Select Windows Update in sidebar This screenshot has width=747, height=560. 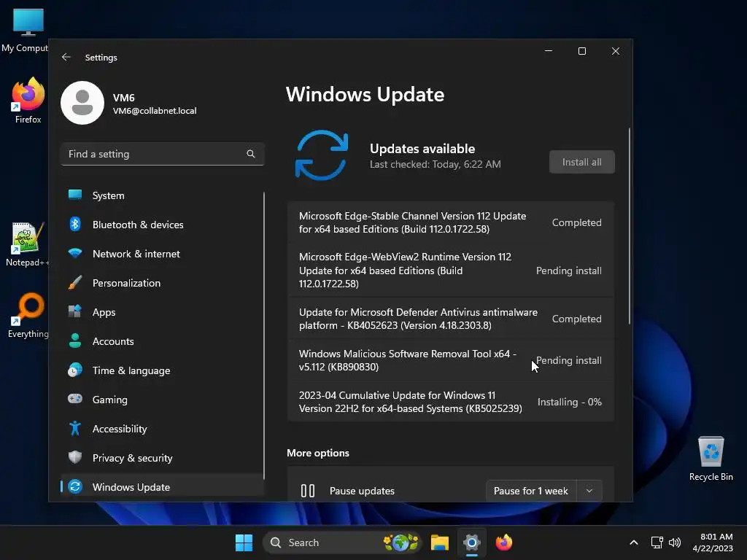pos(162,486)
